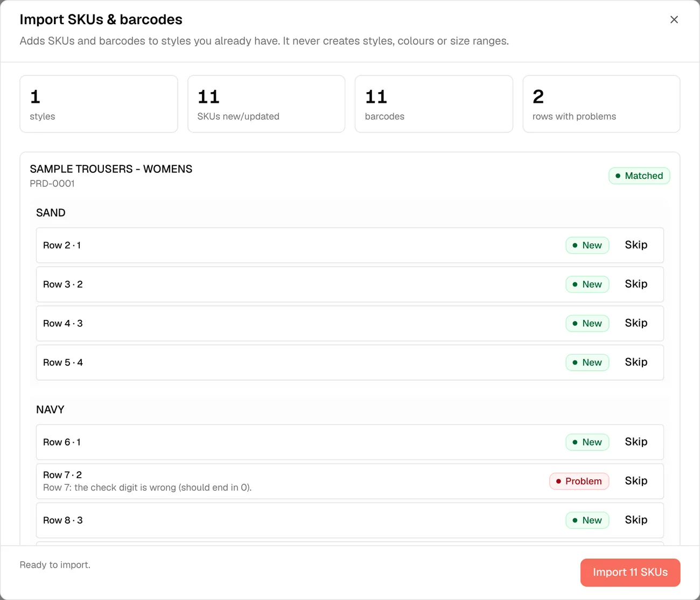Click the Row 6 · 1 label
The width and height of the screenshot is (700, 600).
(62, 442)
